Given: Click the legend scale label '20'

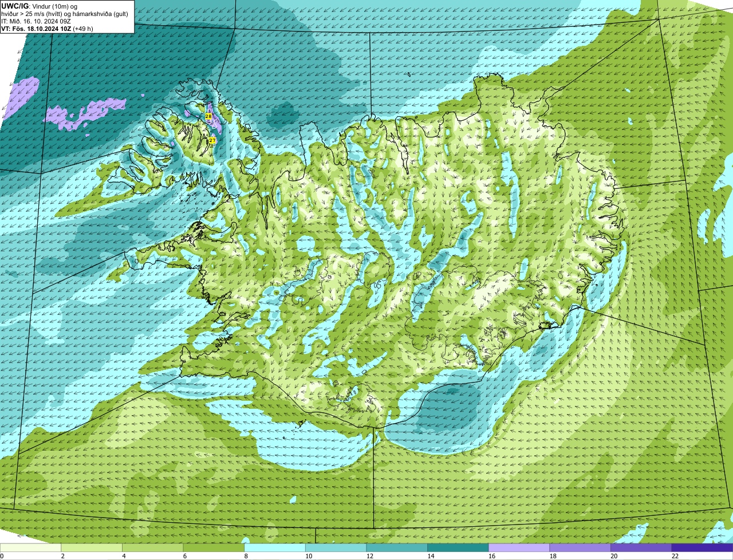Looking at the screenshot, I should [614, 556].
